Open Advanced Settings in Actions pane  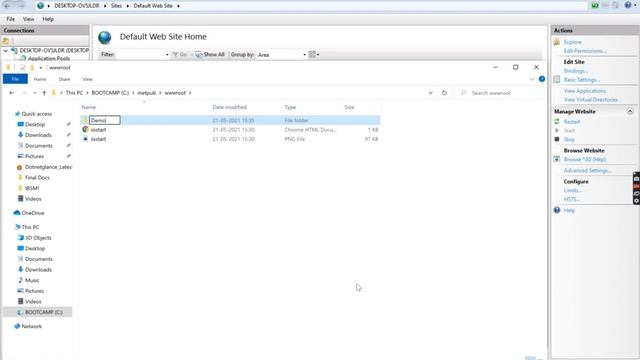tap(587, 171)
